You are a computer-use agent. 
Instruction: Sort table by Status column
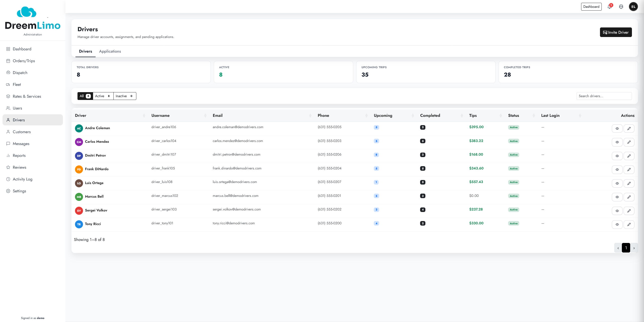tap(521, 116)
